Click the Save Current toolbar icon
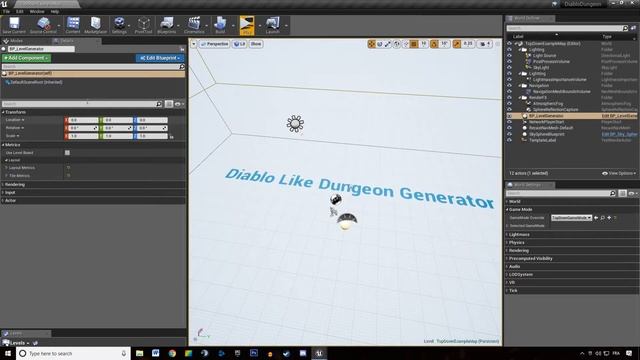The width and height of the screenshot is (640, 360). [14, 25]
